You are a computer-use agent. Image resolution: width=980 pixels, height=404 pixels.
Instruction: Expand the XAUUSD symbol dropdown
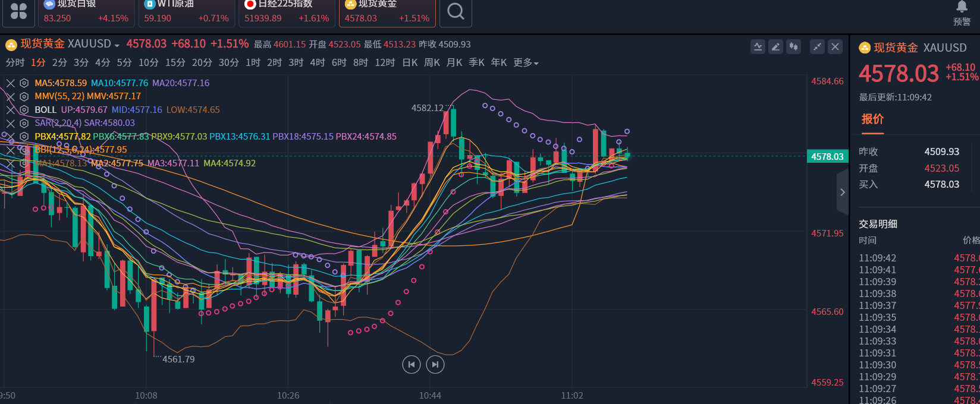coord(117,45)
